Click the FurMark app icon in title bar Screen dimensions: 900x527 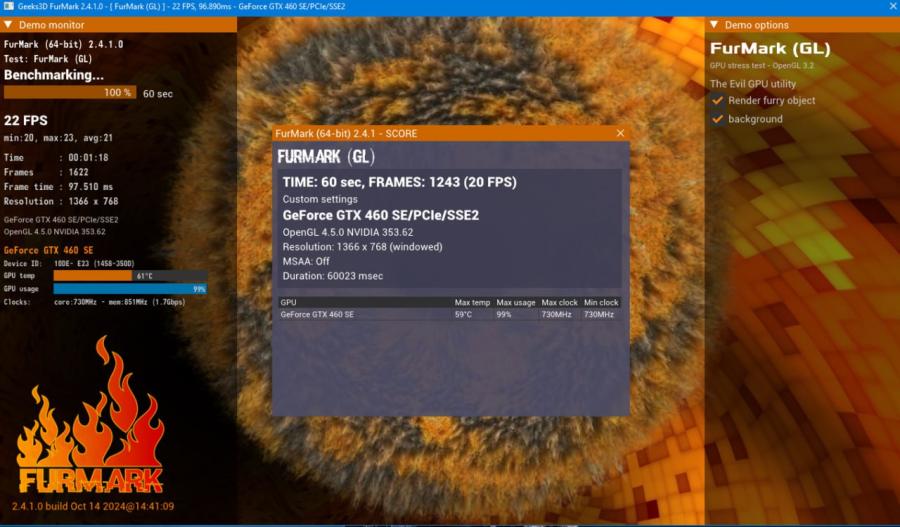(8, 6)
